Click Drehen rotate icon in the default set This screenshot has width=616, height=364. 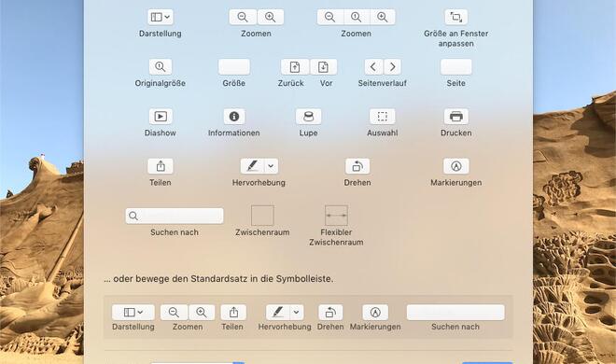pos(330,312)
